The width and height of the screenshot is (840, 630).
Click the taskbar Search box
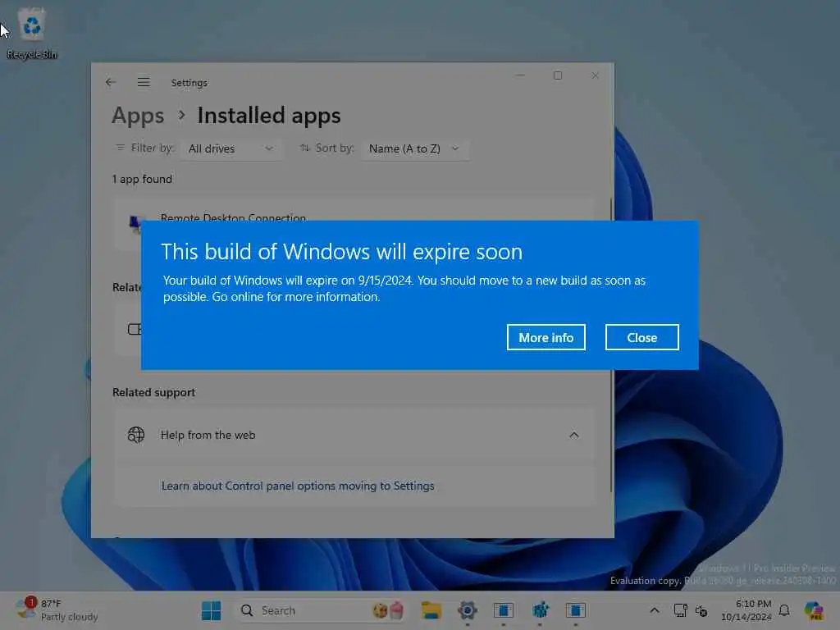click(322, 610)
